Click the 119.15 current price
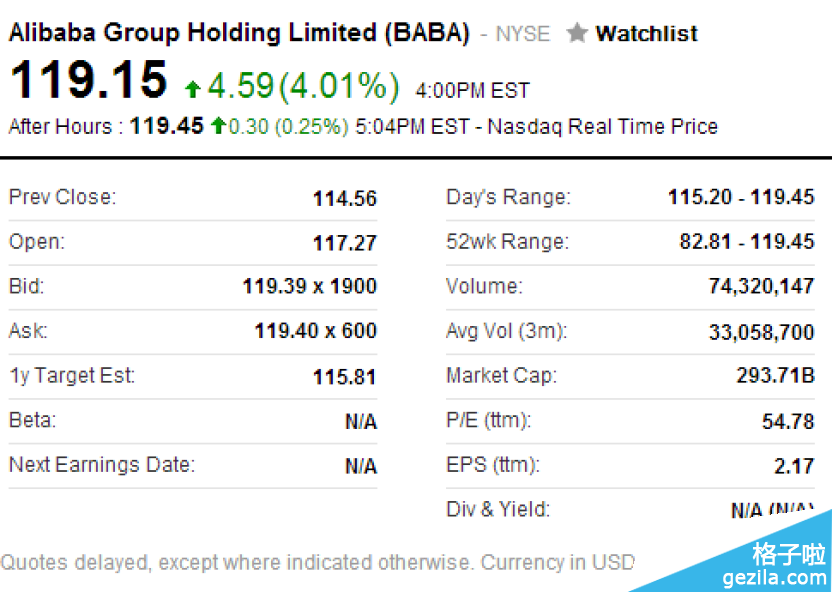Screen dimensions: 832x592 click(88, 81)
